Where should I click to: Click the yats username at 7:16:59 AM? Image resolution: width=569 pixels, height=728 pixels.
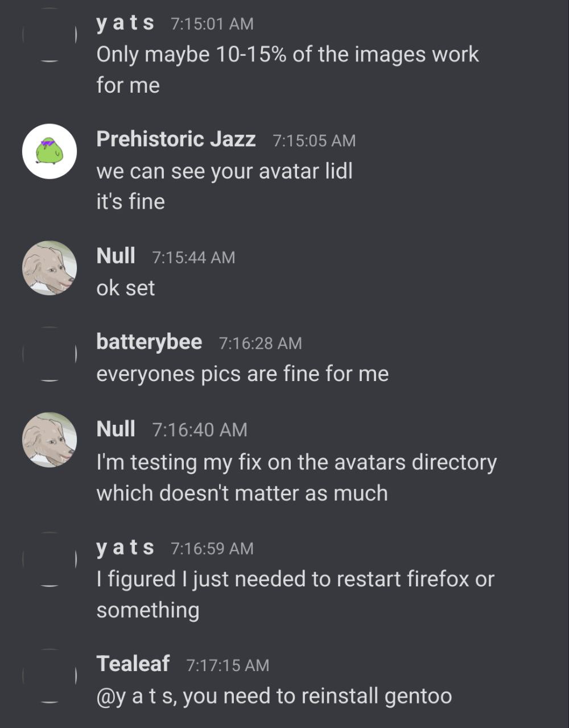pyautogui.click(x=125, y=547)
